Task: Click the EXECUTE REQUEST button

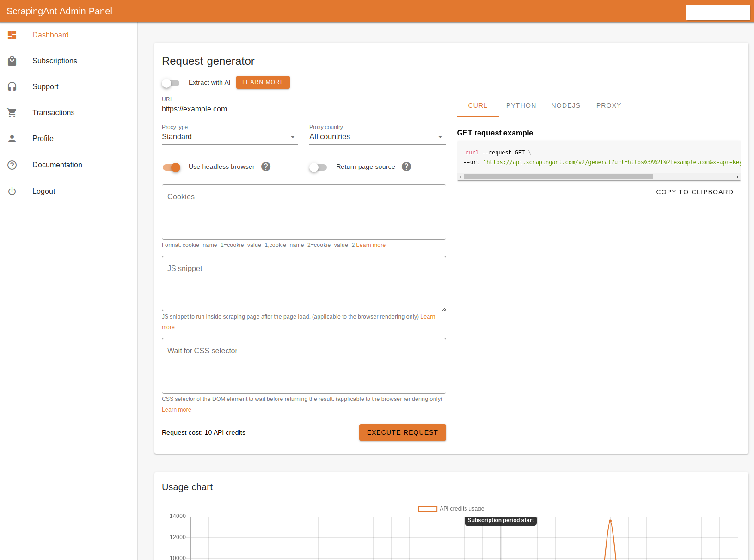Action: [403, 432]
